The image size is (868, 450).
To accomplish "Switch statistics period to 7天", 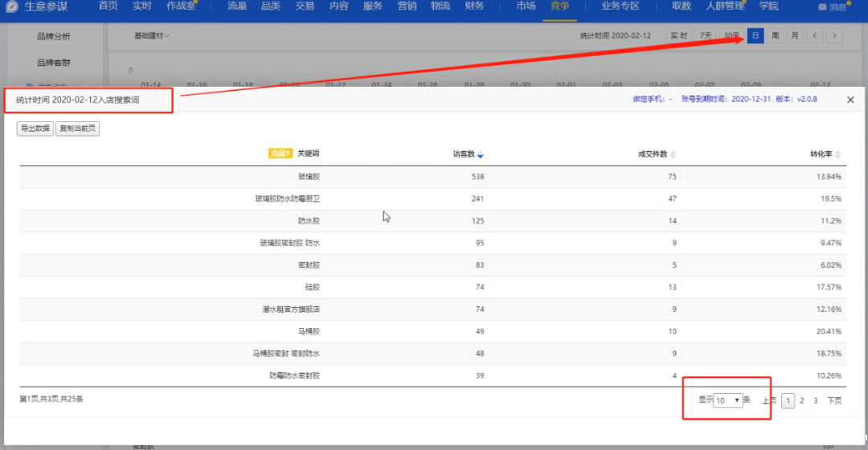I will click(705, 35).
